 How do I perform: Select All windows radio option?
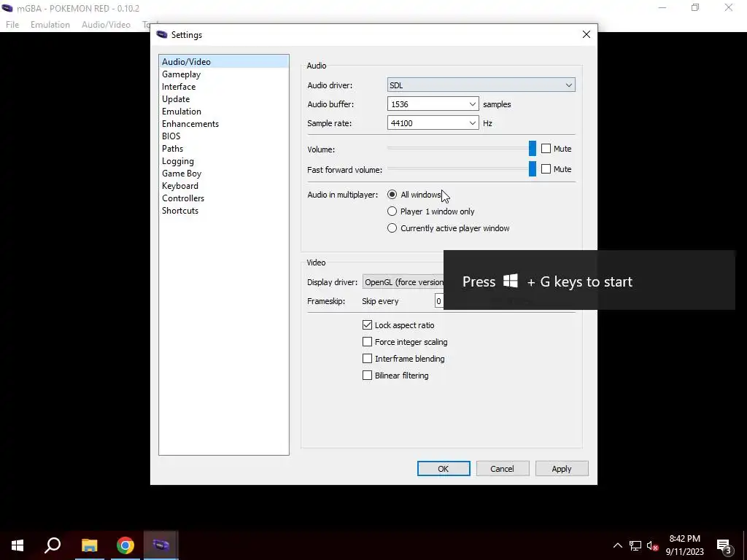[x=392, y=194]
